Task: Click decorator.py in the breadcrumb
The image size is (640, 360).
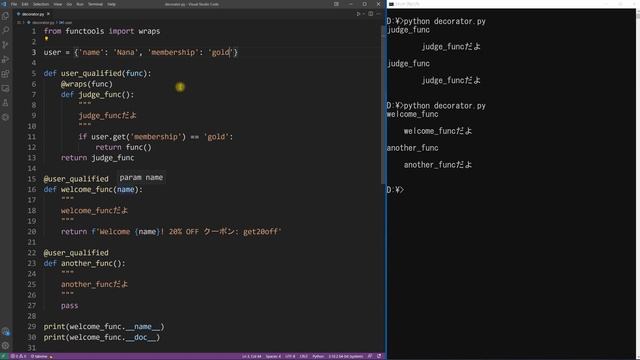Action: click(x=43, y=23)
